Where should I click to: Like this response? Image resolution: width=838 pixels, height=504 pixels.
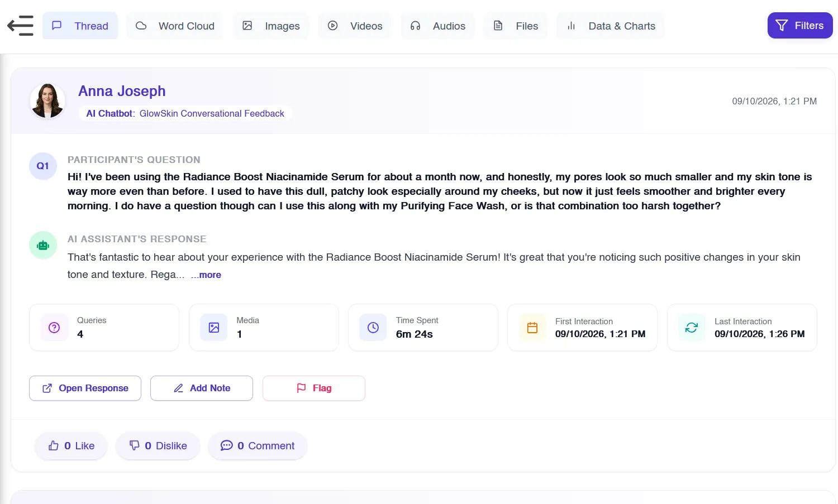[x=71, y=445]
